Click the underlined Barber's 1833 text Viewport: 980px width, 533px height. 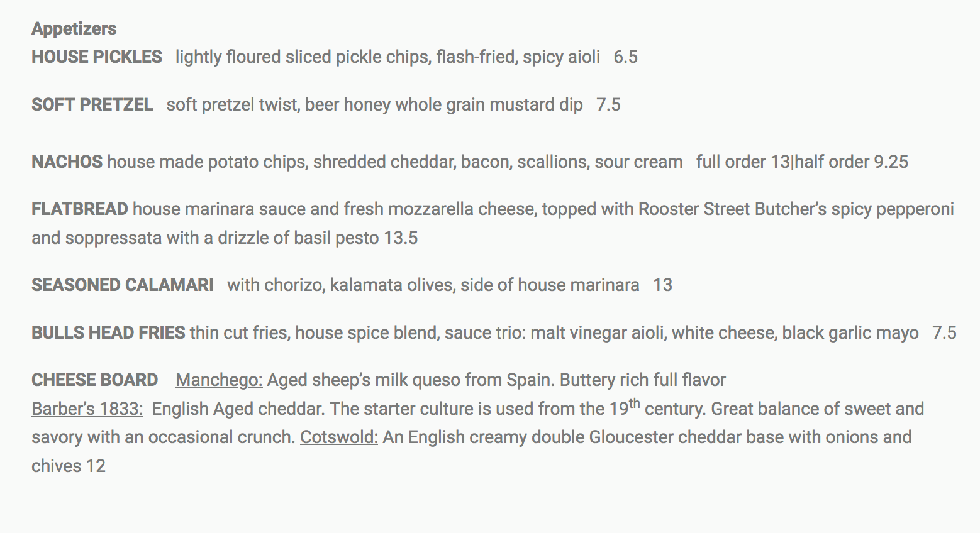(x=87, y=409)
